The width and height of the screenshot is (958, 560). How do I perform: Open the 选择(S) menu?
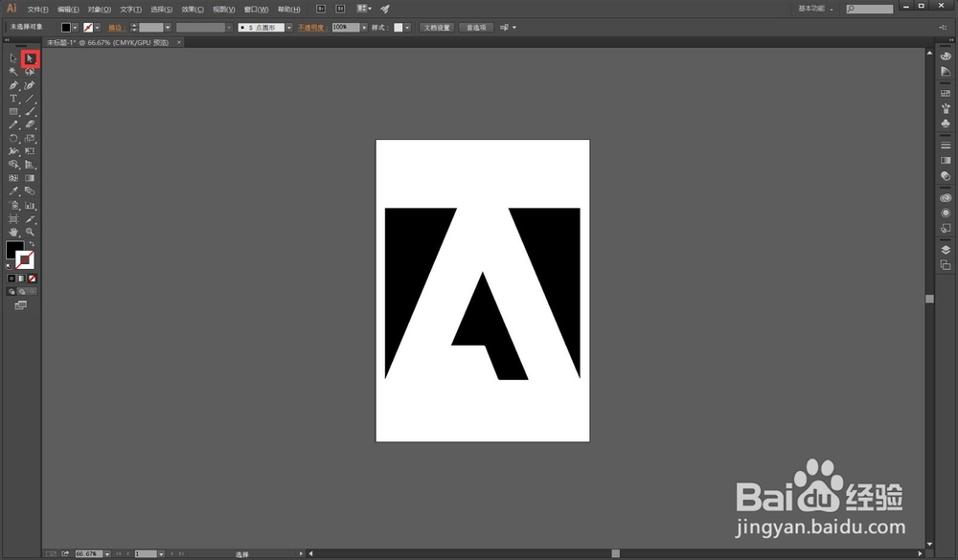161,10
